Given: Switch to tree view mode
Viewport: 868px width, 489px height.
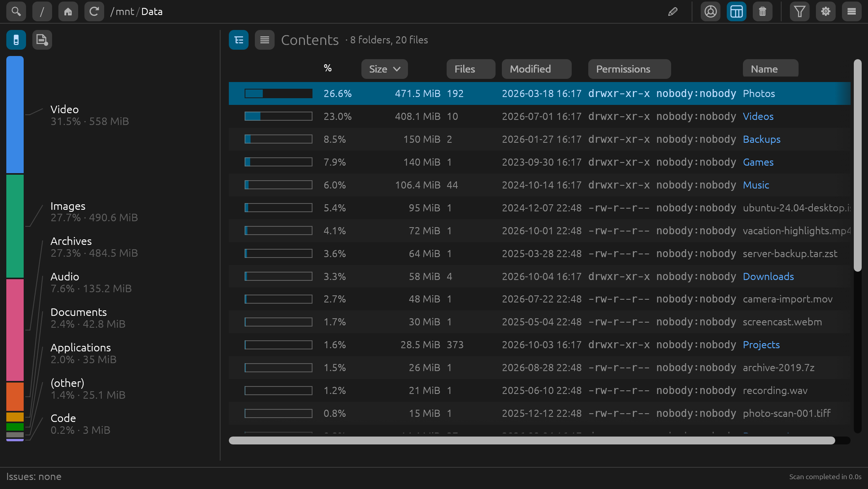Looking at the screenshot, I should click(239, 40).
